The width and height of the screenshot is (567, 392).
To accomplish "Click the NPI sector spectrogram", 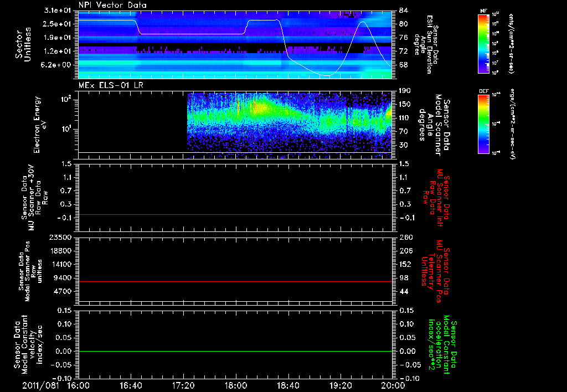I will 235,44.
